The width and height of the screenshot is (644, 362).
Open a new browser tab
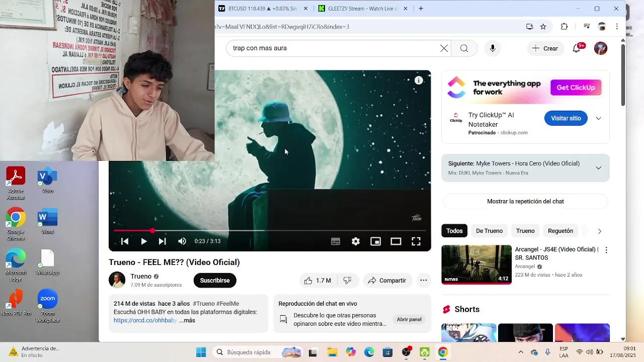pyautogui.click(x=421, y=9)
